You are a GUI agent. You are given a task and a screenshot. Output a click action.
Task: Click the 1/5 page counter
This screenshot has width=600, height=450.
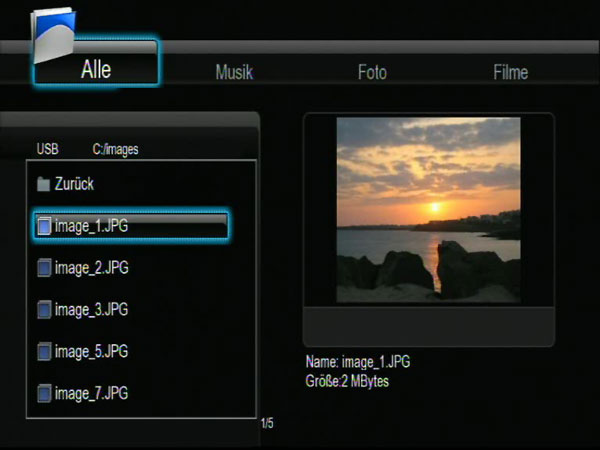click(x=267, y=423)
